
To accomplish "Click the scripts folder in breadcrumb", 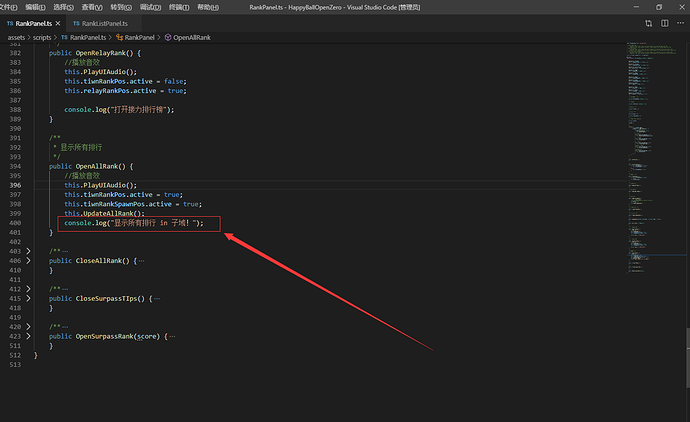I will click(41, 36).
